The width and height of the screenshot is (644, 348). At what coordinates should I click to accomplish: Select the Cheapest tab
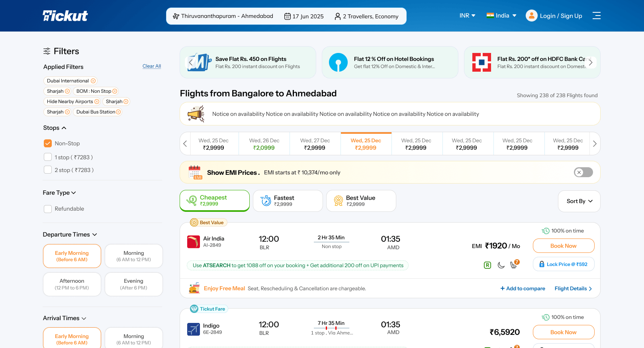(x=215, y=201)
